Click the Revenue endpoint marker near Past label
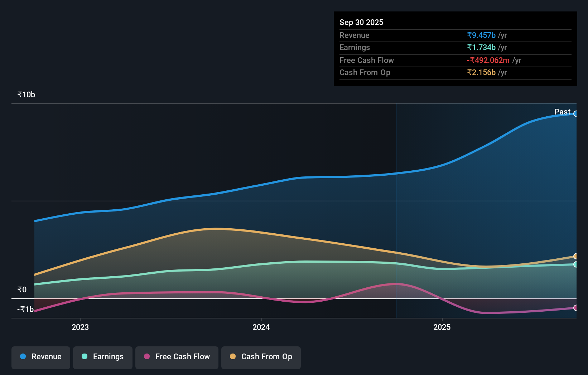Viewport: 588px width, 375px height. 576,114
